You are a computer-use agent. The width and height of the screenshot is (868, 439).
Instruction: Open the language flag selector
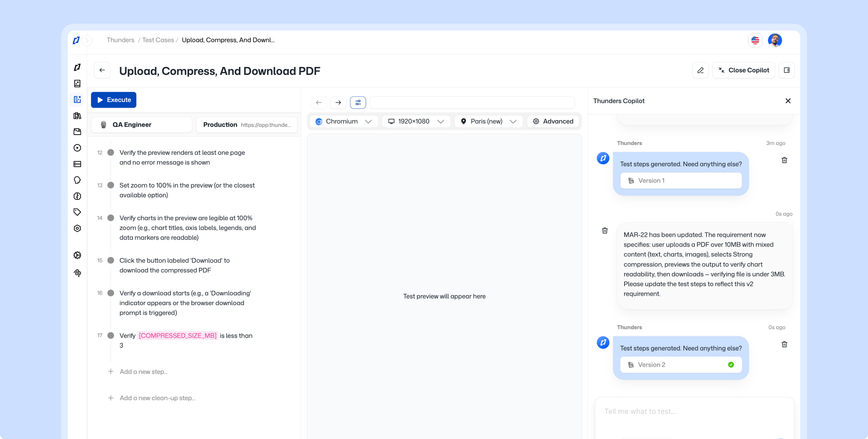point(755,40)
